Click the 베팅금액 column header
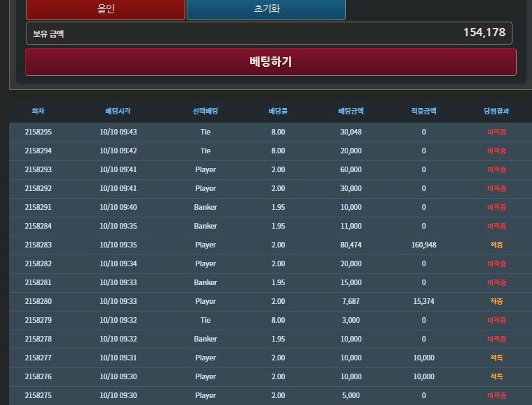 click(x=351, y=111)
